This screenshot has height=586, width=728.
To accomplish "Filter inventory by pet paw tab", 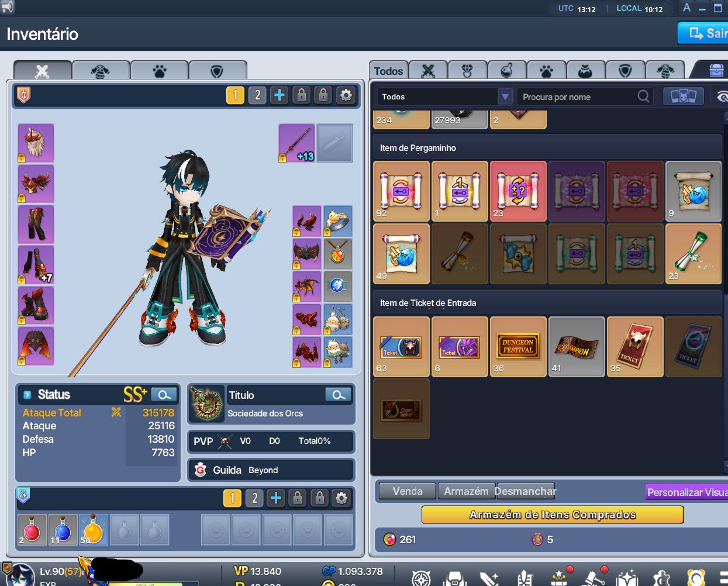I will tap(546, 71).
